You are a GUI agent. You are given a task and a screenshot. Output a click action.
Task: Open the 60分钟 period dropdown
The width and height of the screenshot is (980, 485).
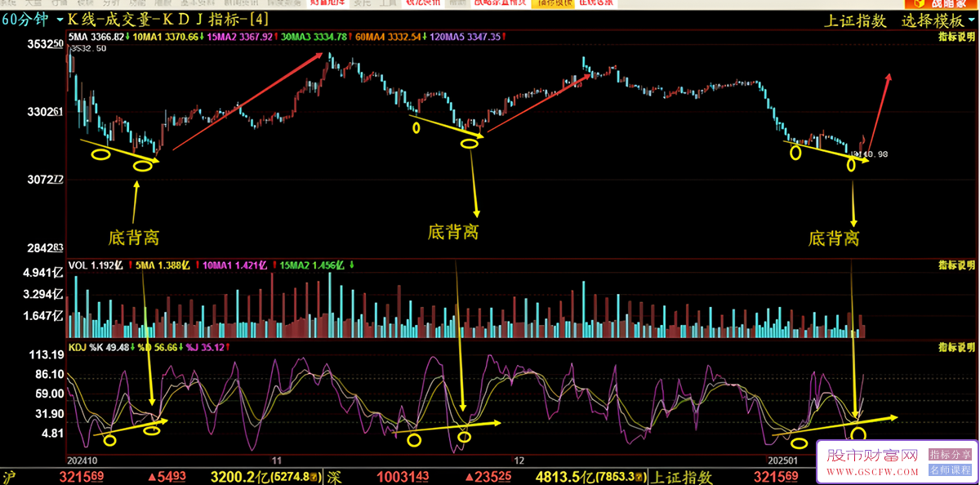(x=33, y=21)
